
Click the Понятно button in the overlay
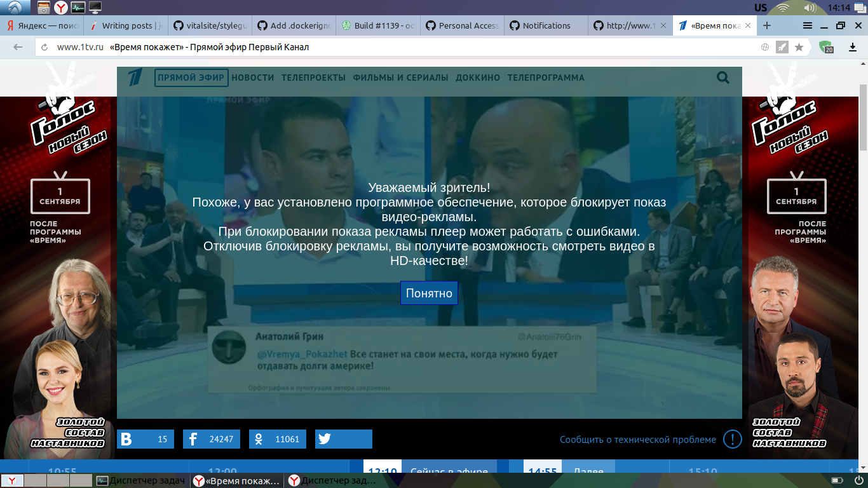(x=429, y=293)
